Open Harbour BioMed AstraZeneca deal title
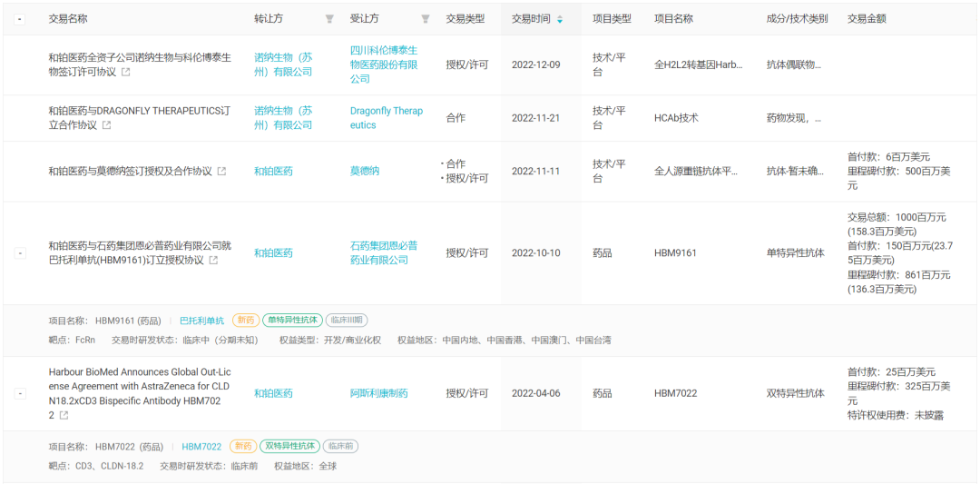Screen dimensions: 980x484 tap(140, 393)
